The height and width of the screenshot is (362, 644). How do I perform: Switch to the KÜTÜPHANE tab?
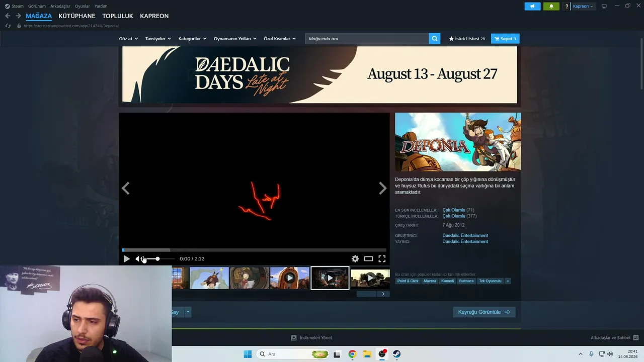[77, 16]
